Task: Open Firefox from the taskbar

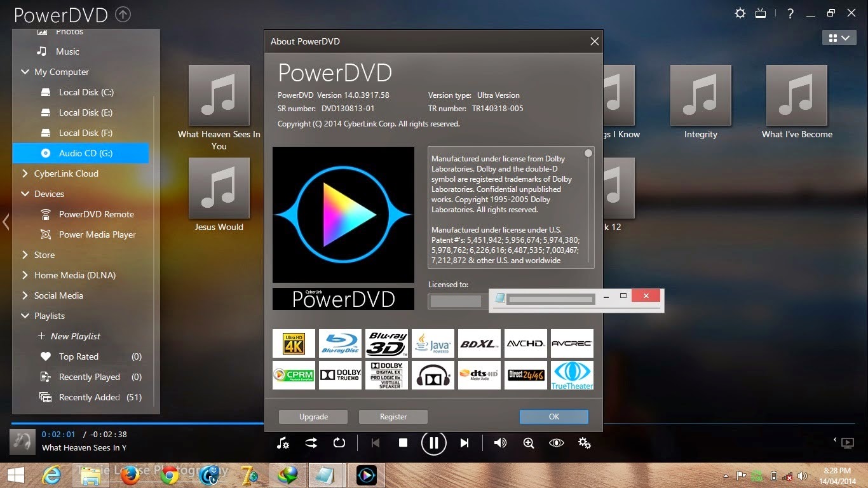Action: pos(130,475)
